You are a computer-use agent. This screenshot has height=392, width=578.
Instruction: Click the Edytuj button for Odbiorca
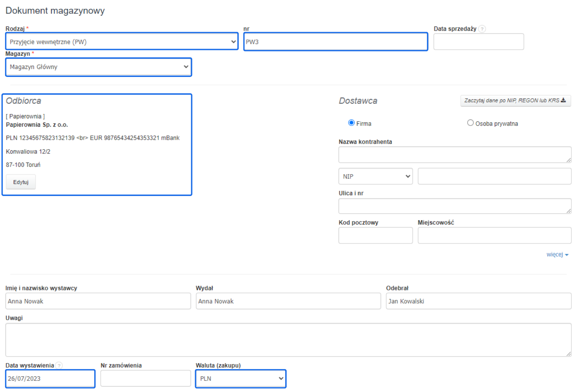pyautogui.click(x=21, y=182)
